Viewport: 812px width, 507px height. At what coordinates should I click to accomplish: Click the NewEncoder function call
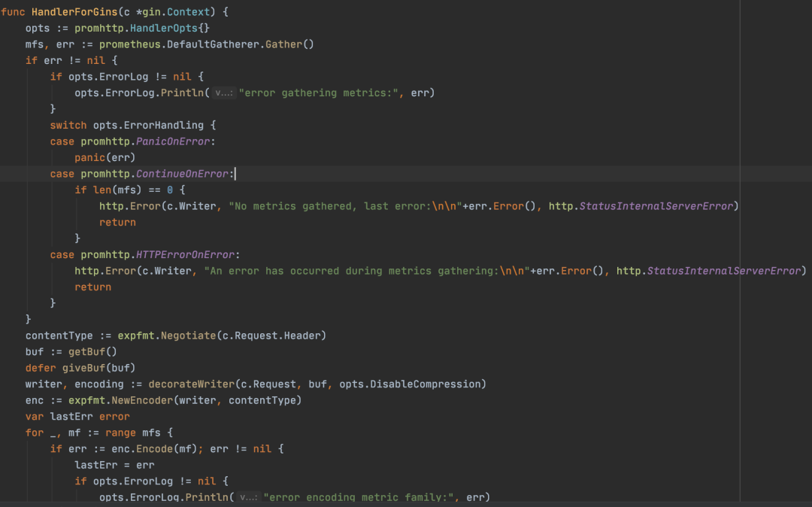142,400
